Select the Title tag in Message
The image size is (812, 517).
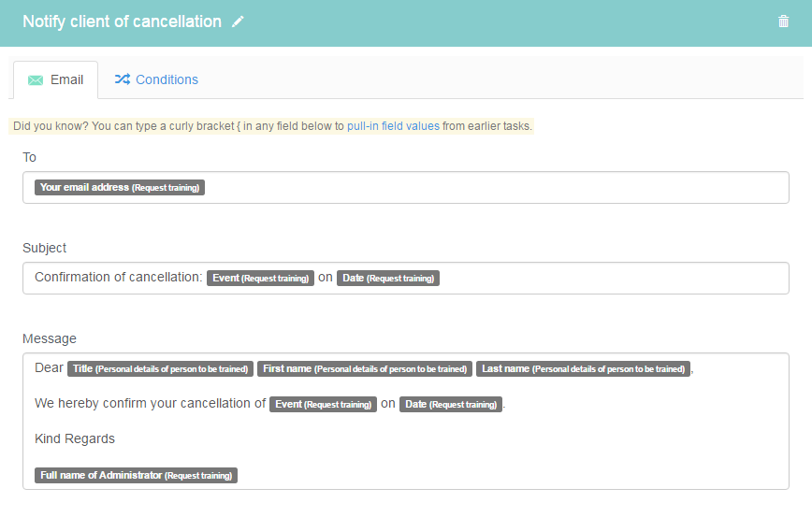point(161,369)
